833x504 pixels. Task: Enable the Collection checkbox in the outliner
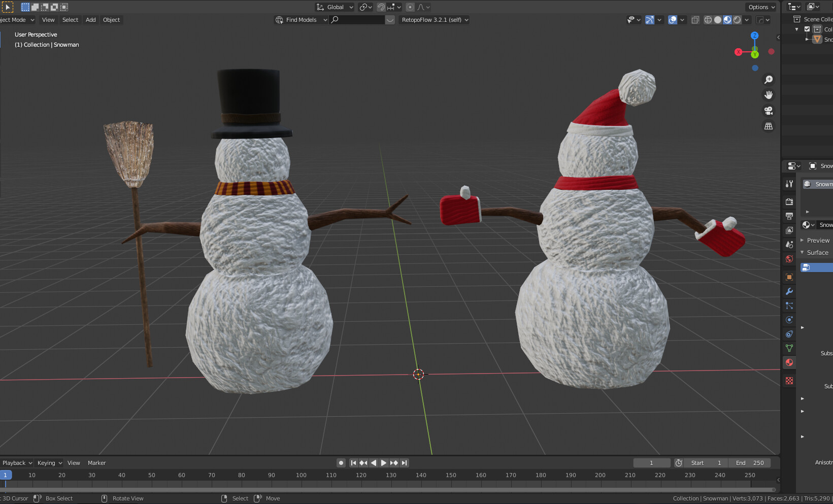[807, 29]
